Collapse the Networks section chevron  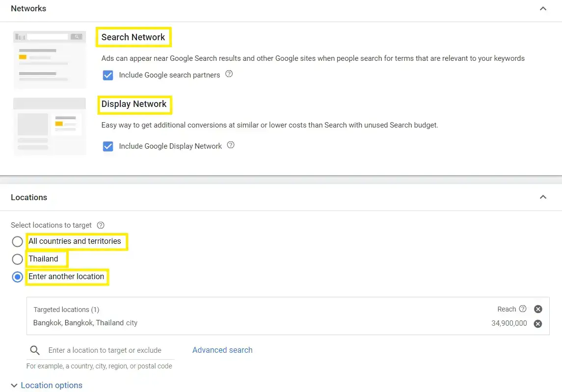[543, 9]
